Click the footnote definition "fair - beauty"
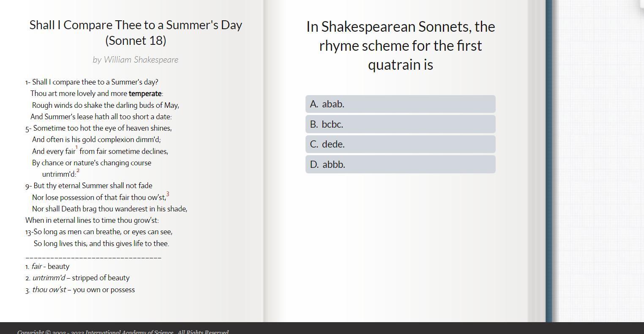Screen dimensions: 644x334 [47, 267]
